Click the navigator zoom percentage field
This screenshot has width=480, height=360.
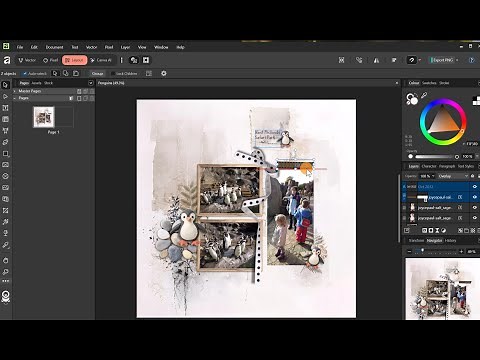471,251
